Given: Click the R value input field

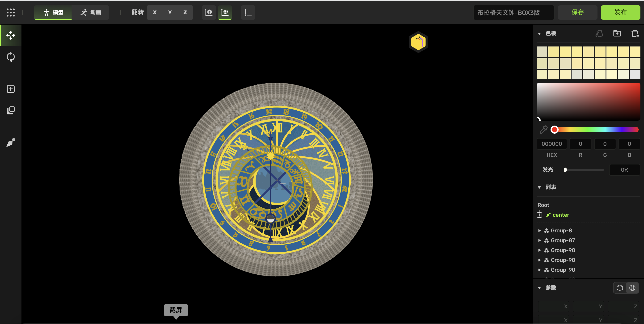Looking at the screenshot, I should (x=580, y=144).
